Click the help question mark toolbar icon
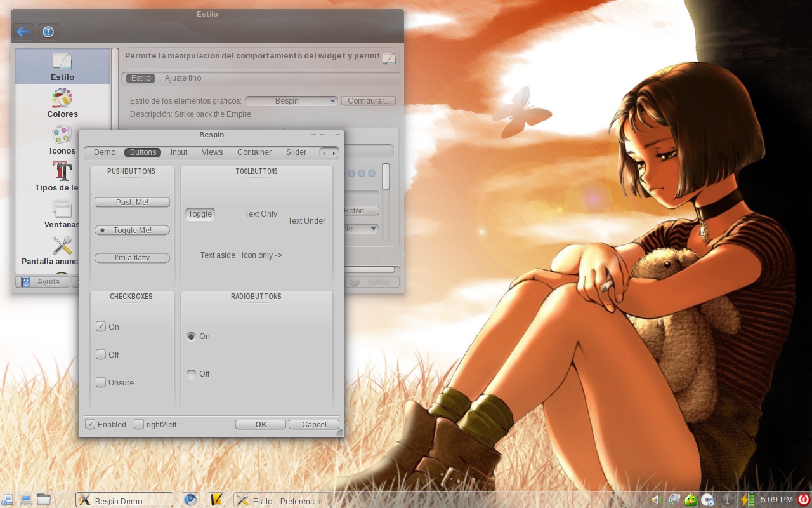The height and width of the screenshot is (508, 812). pyautogui.click(x=48, y=32)
